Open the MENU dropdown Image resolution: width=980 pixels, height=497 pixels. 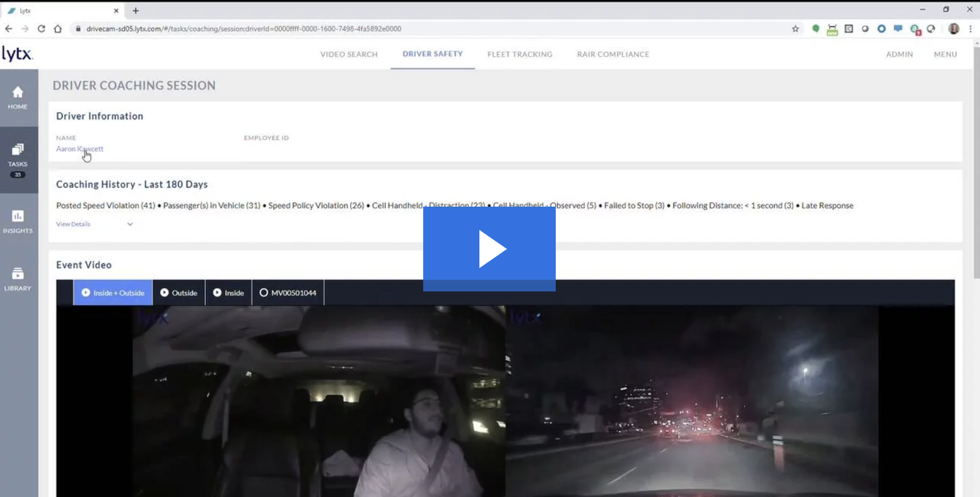coord(945,54)
